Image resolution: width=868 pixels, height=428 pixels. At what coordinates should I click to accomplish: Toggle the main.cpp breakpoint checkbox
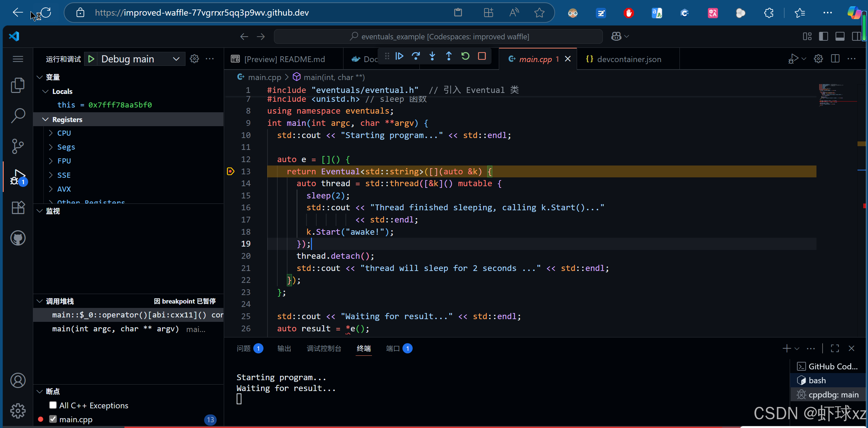point(53,419)
